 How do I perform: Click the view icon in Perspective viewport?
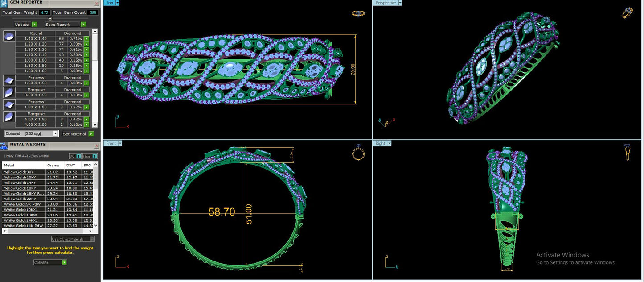coord(628,12)
